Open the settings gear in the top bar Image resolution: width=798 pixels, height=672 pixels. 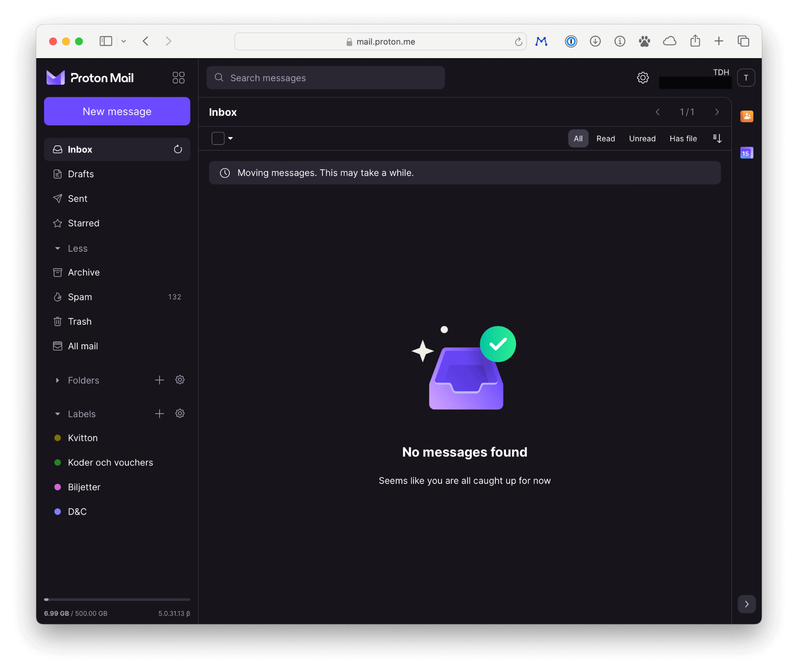pyautogui.click(x=643, y=78)
